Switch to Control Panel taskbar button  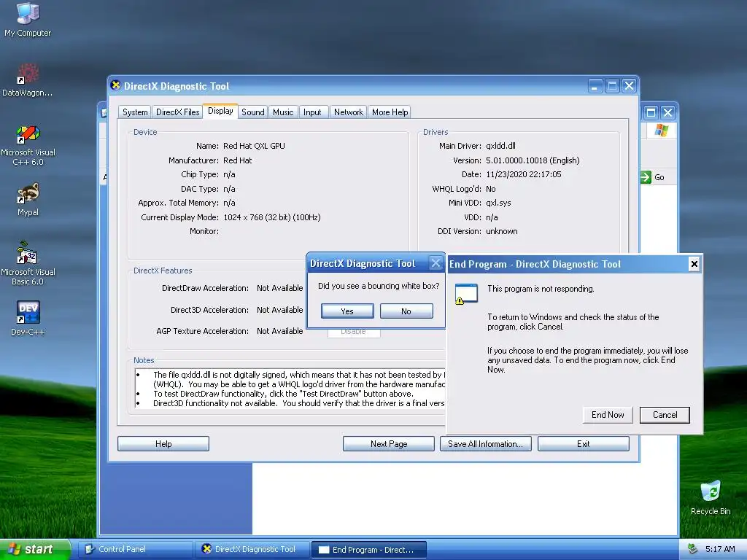[x=135, y=549]
